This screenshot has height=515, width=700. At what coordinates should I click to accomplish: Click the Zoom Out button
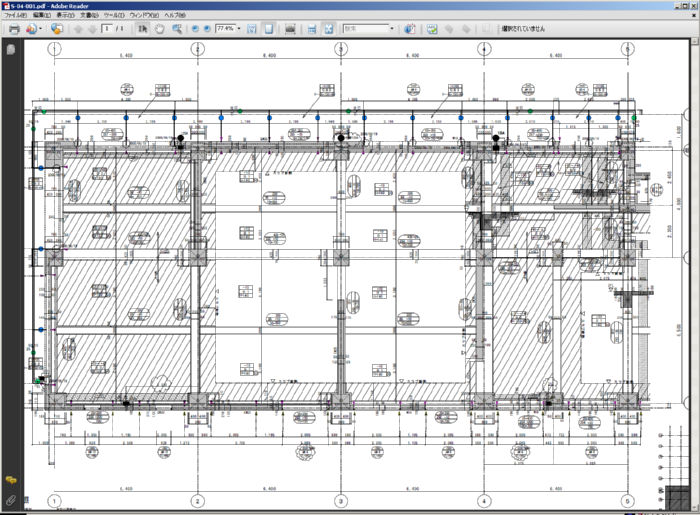click(194, 29)
